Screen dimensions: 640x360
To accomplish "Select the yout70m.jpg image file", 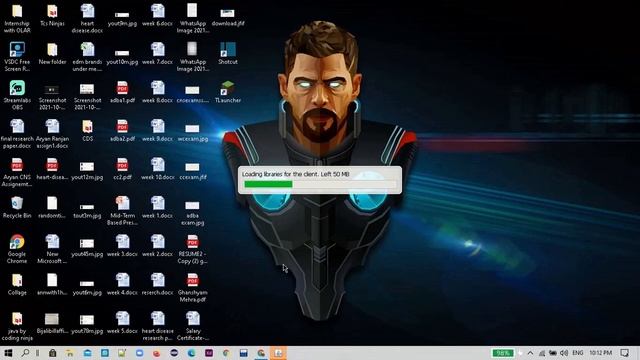I will coord(87,324).
